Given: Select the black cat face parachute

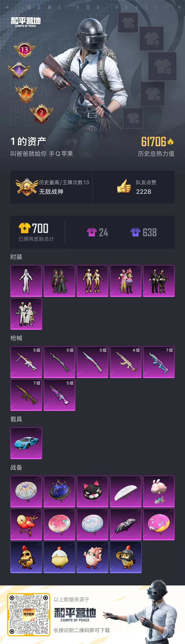Looking at the screenshot, I should click(x=92, y=491).
